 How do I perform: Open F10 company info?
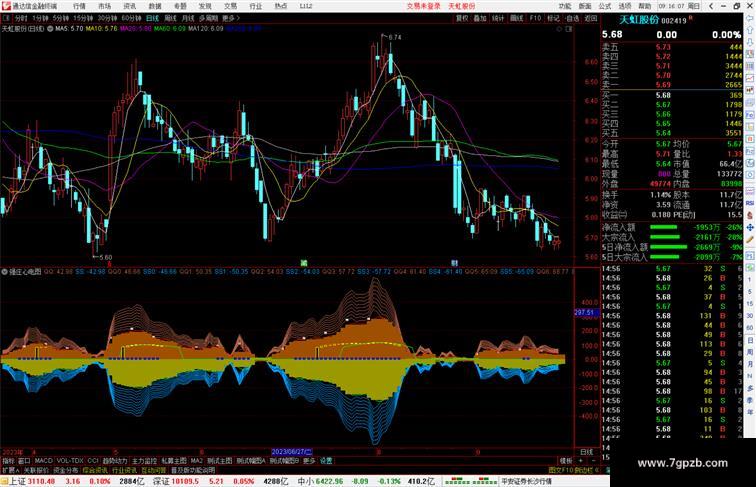(x=535, y=18)
